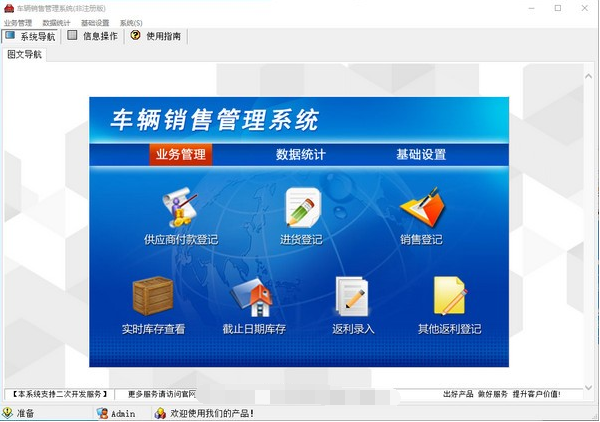This screenshot has height=422, width=600.
Task: Click the 使用指南 toolbar button label
Action: (x=163, y=36)
